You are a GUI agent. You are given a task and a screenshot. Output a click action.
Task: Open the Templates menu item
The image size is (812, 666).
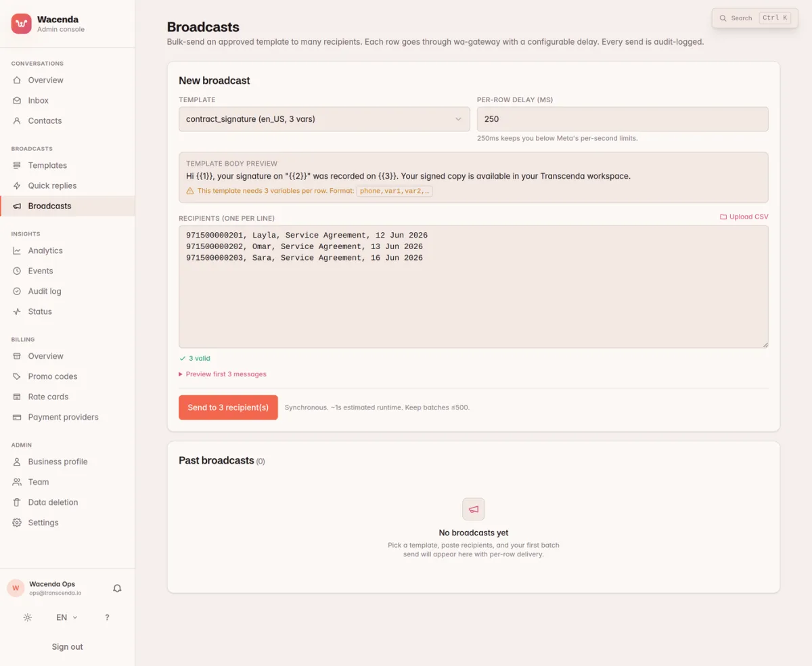(68, 165)
